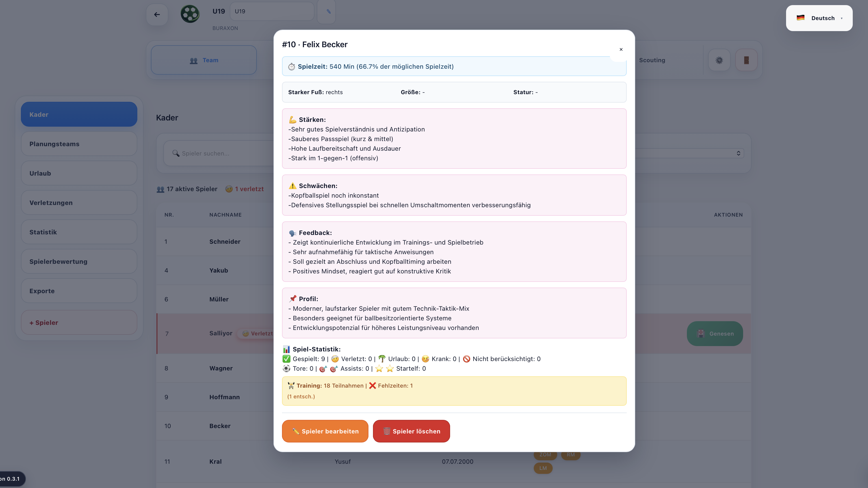Click the 1 verletzt status text
Image resolution: width=868 pixels, height=488 pixels.
[x=249, y=189]
